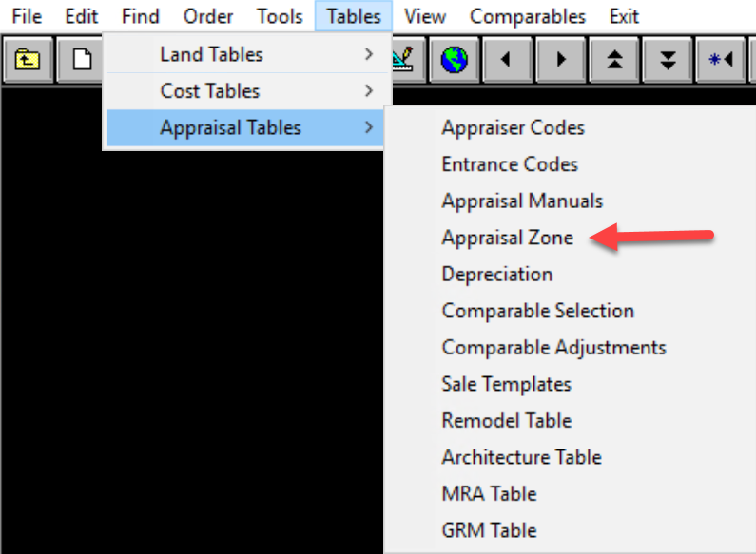The image size is (756, 554).
Task: Open Appraiser Codes table
Action: click(x=513, y=127)
